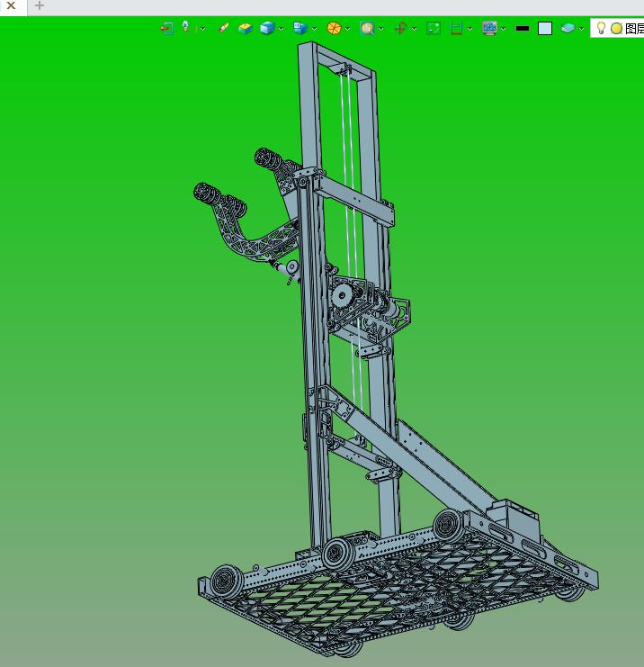Expand the monitor display icon dropdown
This screenshot has height=667, width=644.
[x=504, y=29]
